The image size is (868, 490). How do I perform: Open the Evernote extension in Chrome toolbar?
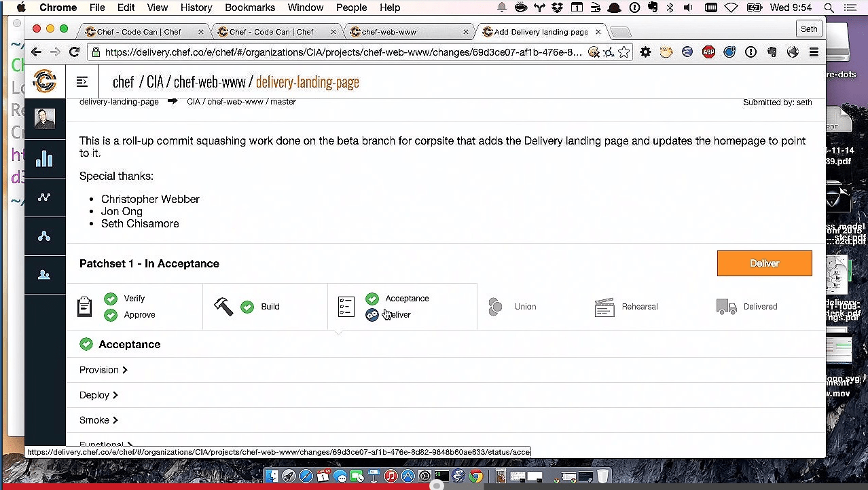pyautogui.click(x=772, y=52)
